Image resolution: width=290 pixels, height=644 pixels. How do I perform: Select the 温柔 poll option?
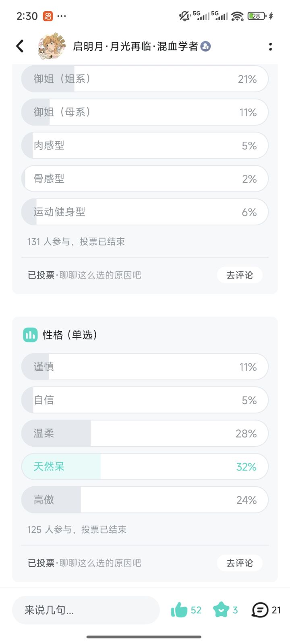[145, 433]
